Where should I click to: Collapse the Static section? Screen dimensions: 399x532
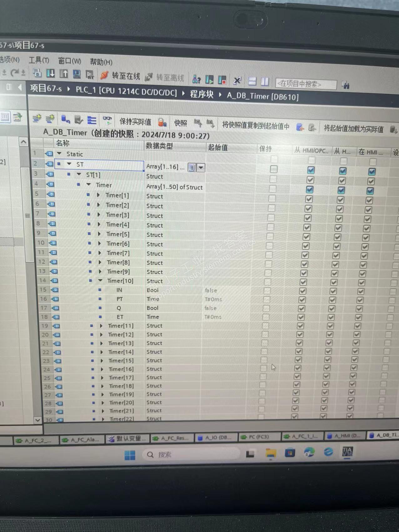click(x=59, y=153)
